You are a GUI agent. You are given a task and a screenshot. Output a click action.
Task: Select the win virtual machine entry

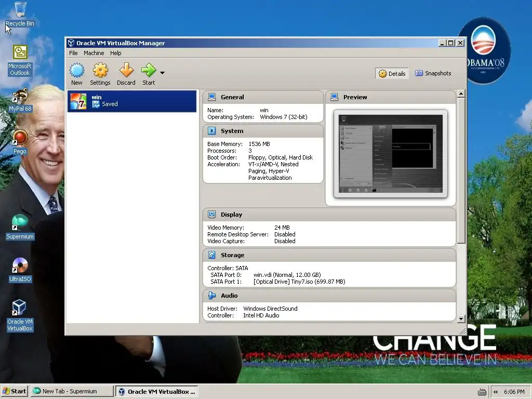[x=132, y=101]
